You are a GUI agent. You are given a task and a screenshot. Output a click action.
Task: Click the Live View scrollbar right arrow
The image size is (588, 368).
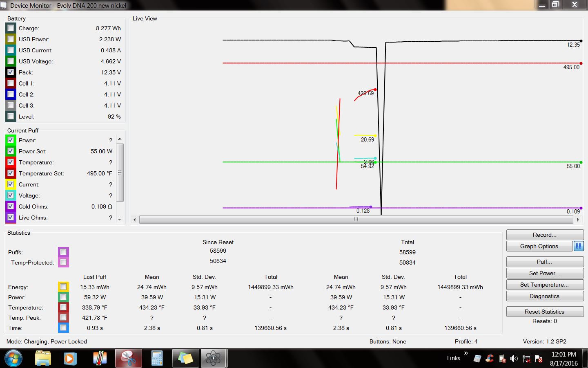[578, 220]
